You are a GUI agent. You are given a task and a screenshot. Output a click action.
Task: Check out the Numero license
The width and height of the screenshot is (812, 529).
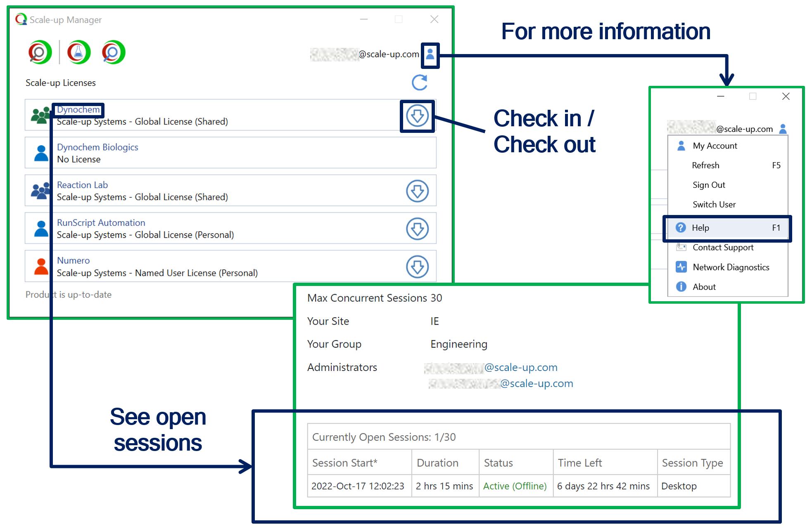point(417,267)
